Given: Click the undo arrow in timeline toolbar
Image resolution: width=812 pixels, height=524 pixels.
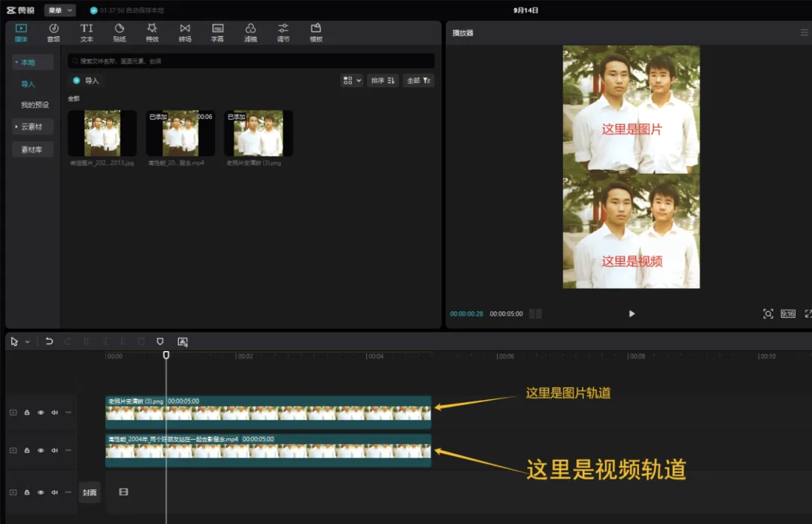Looking at the screenshot, I should pyautogui.click(x=49, y=341).
